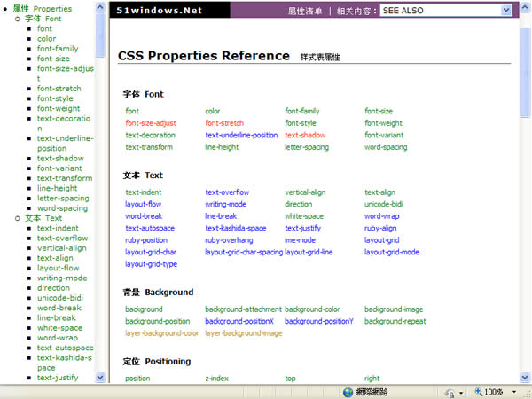Screen dimensions: 532x399
Task: Open the layout-grid-mode link
Action: click(392, 252)
